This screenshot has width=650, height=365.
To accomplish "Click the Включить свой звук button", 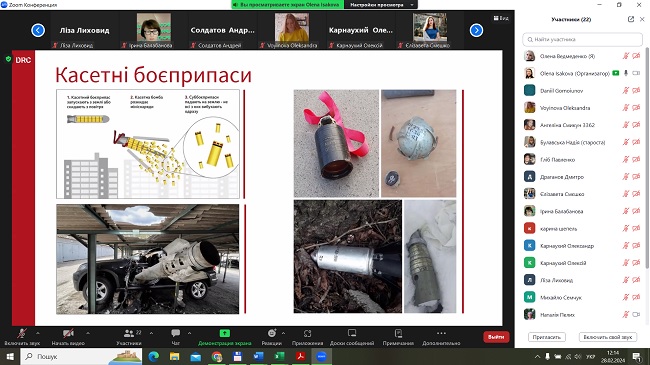I will coord(608,337).
